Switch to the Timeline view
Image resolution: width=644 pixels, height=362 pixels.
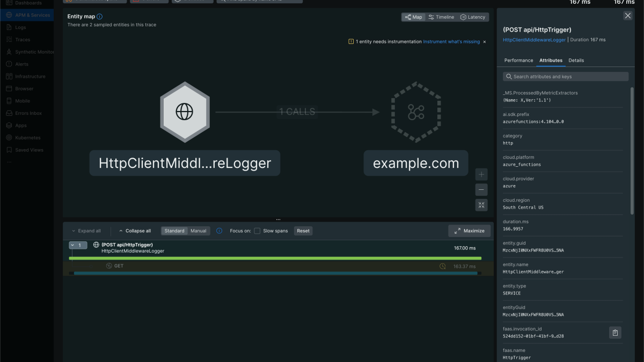[441, 17]
